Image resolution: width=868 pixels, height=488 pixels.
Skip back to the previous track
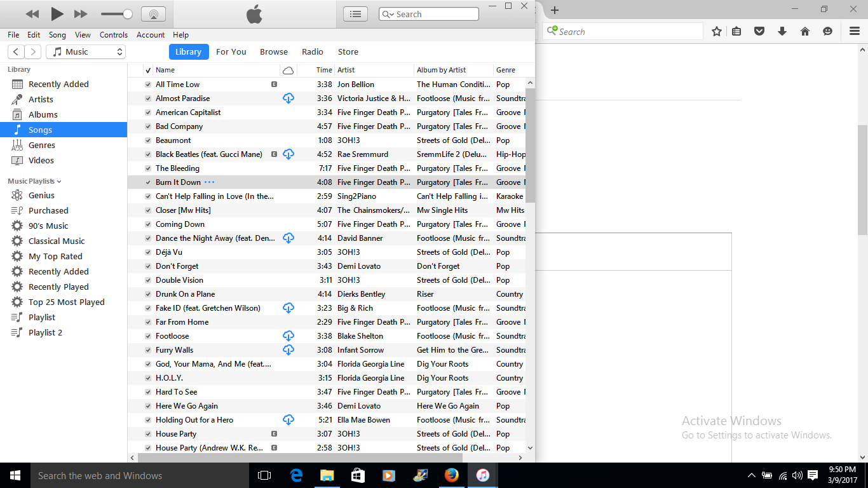(32, 14)
